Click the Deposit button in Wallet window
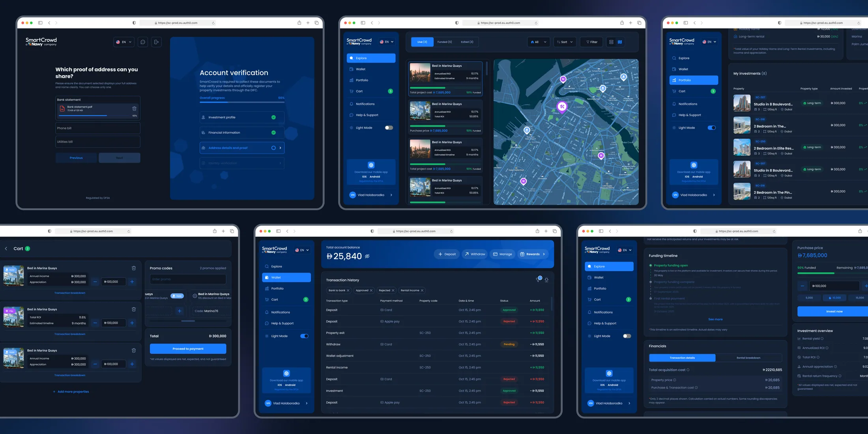Screen dimensions: 868x434 447,254
